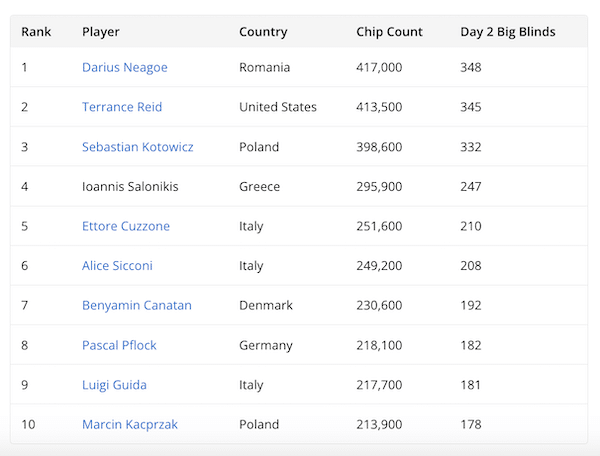The height and width of the screenshot is (456, 600).
Task: Select the United States country cell
Action: (x=277, y=107)
